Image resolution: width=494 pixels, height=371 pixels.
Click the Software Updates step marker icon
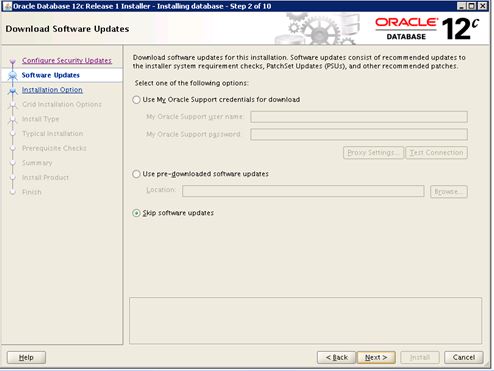13,75
